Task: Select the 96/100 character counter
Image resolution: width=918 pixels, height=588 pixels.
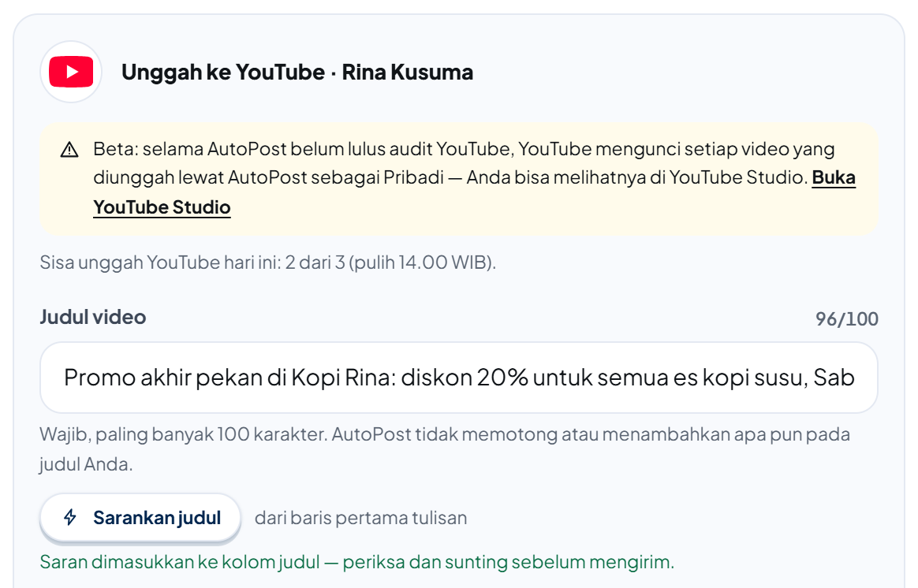Action: [846, 319]
